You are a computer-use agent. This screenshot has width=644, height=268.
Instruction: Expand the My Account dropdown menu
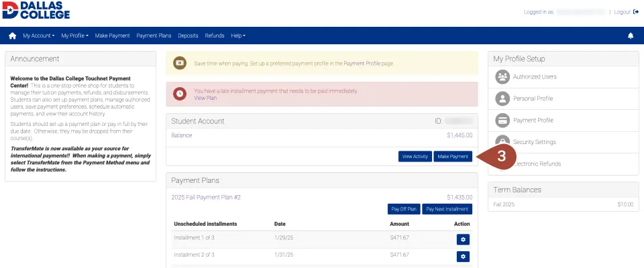(39, 36)
